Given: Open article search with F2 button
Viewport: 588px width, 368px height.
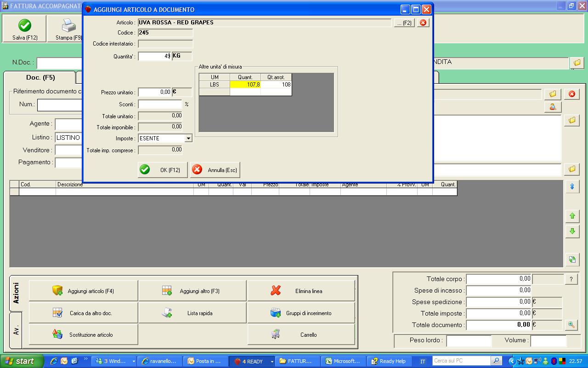Looking at the screenshot, I should [x=404, y=23].
